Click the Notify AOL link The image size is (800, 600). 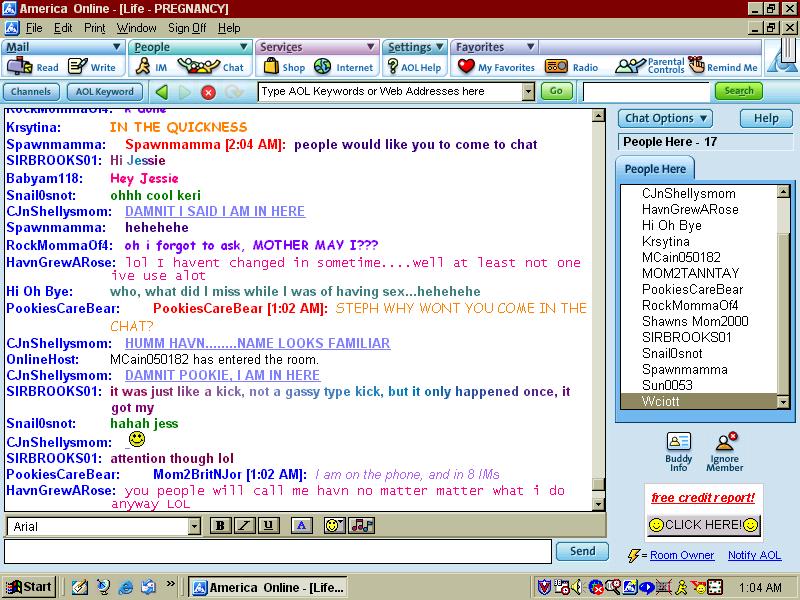point(754,555)
